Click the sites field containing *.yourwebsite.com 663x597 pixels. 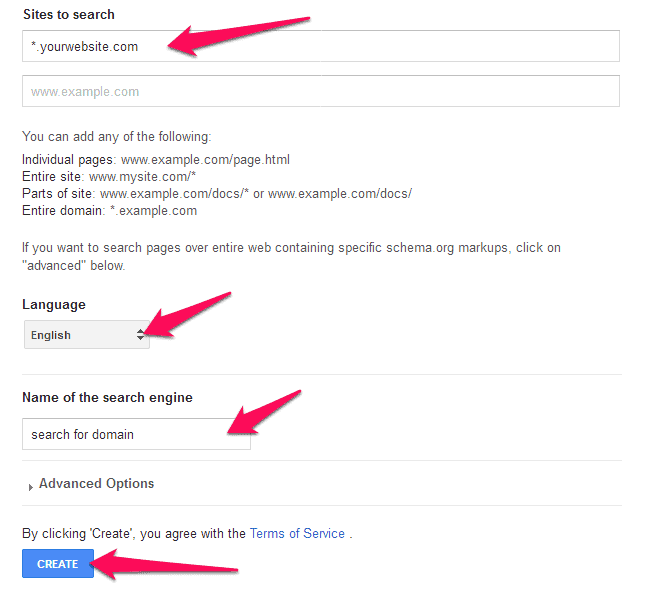coord(320,46)
